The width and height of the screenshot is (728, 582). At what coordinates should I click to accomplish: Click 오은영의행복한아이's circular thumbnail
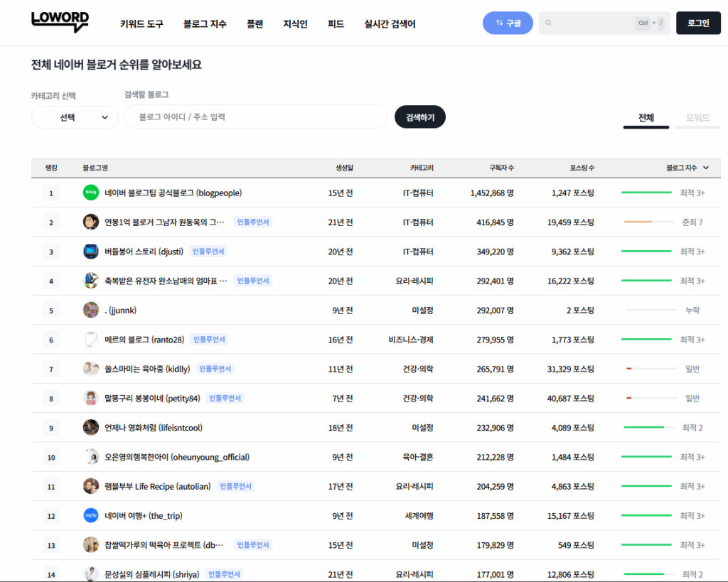click(90, 457)
